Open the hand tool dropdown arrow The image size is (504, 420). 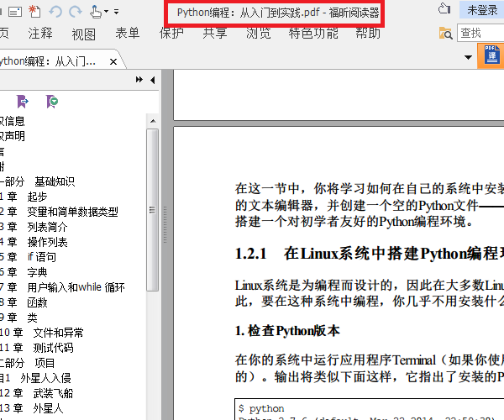coord(106,12)
